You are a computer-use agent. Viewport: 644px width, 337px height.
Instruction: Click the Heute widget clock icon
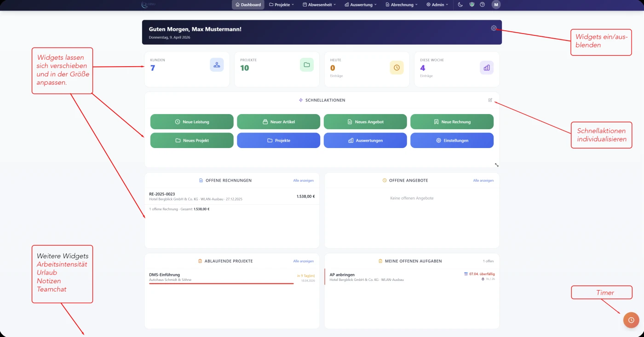[397, 68]
